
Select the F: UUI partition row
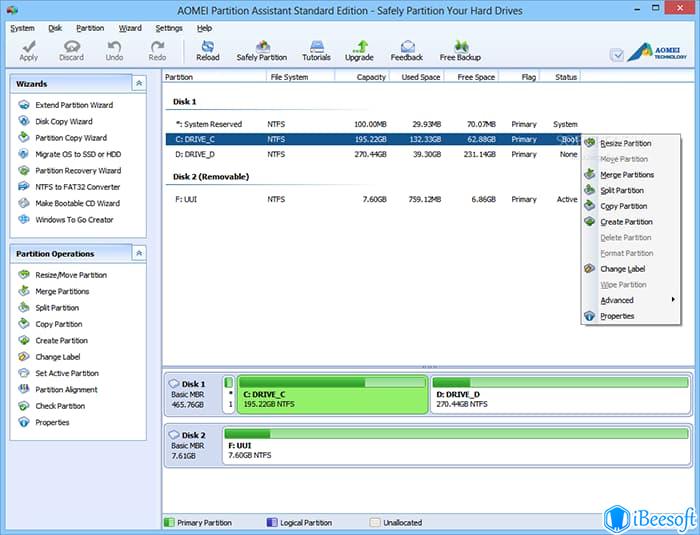coord(373,199)
